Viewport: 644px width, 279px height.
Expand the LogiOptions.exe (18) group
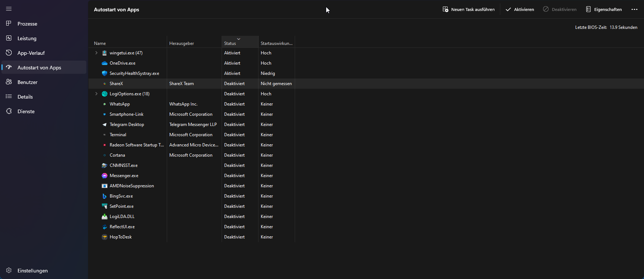(x=96, y=94)
